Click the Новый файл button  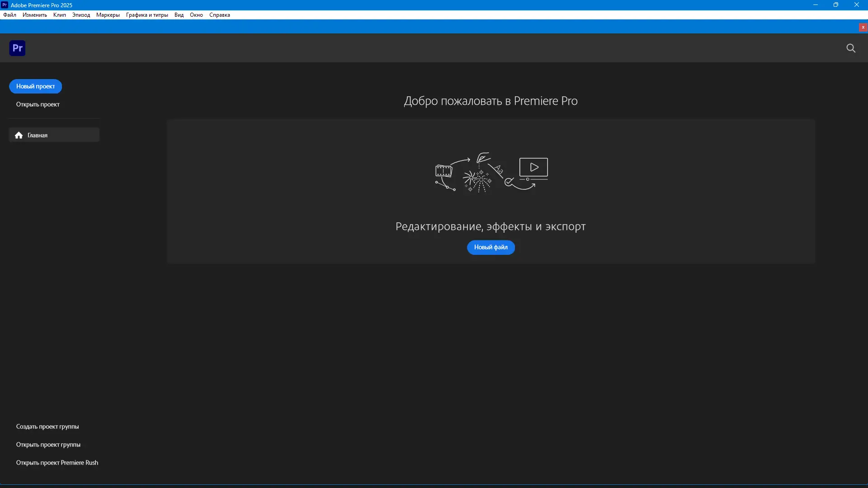click(x=491, y=247)
